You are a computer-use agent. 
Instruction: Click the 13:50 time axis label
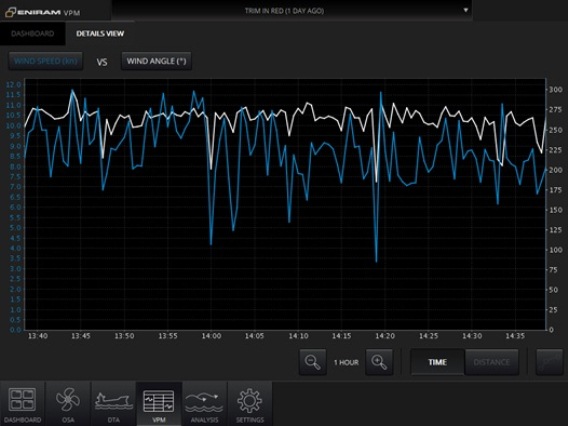coord(124,336)
